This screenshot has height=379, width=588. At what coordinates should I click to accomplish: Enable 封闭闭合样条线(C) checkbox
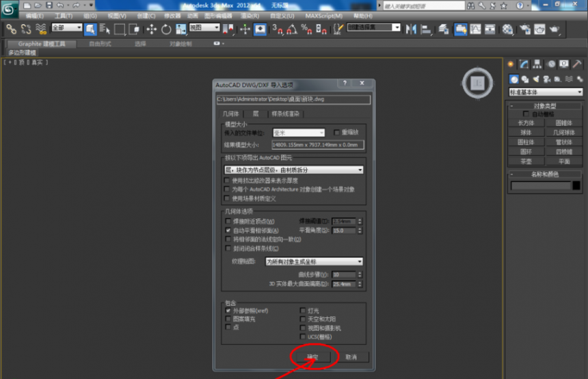(x=228, y=248)
